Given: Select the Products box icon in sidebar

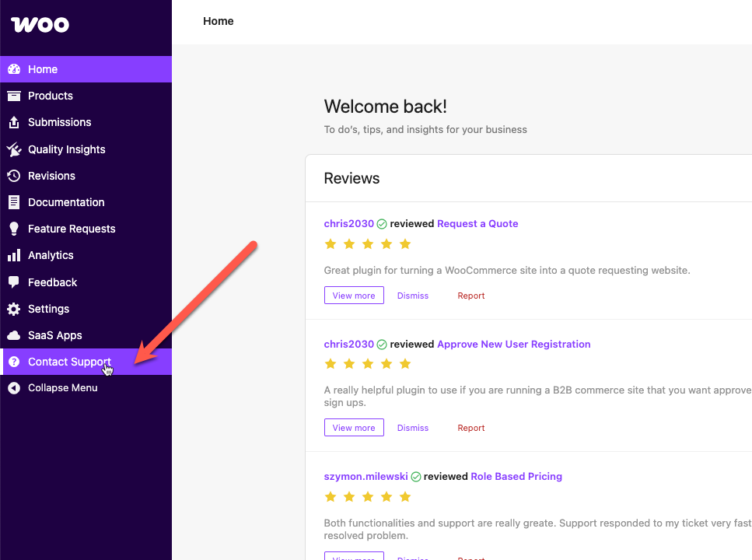Looking at the screenshot, I should click(x=14, y=96).
